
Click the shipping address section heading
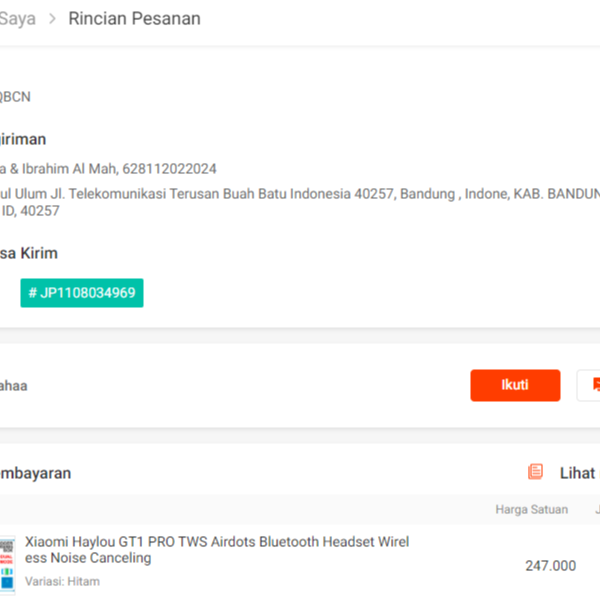pos(23,140)
